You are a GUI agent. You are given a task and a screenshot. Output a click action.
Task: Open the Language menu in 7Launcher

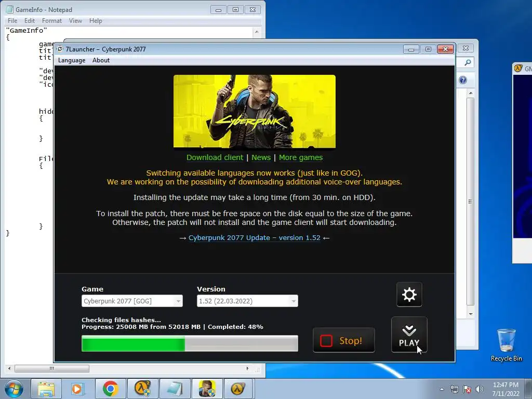point(72,60)
